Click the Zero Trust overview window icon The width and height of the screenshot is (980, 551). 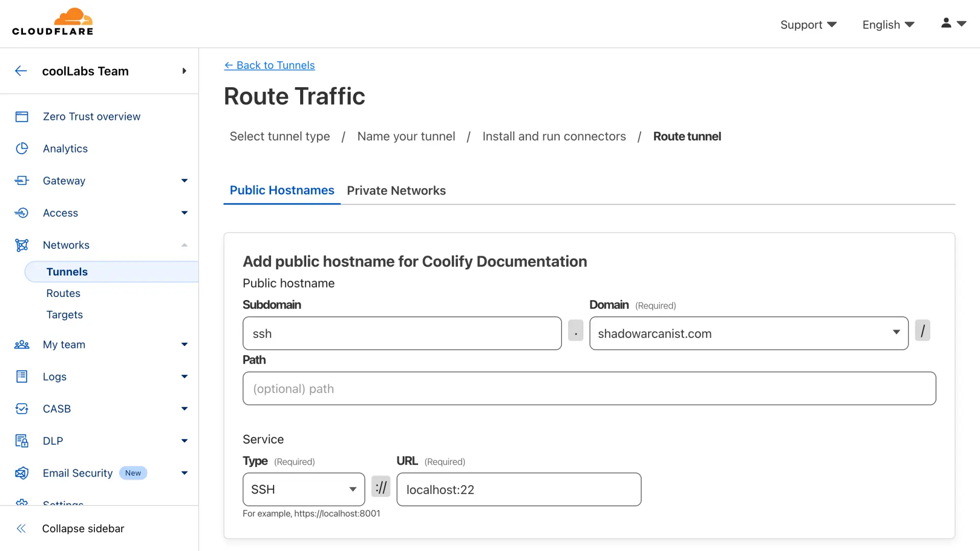click(21, 117)
